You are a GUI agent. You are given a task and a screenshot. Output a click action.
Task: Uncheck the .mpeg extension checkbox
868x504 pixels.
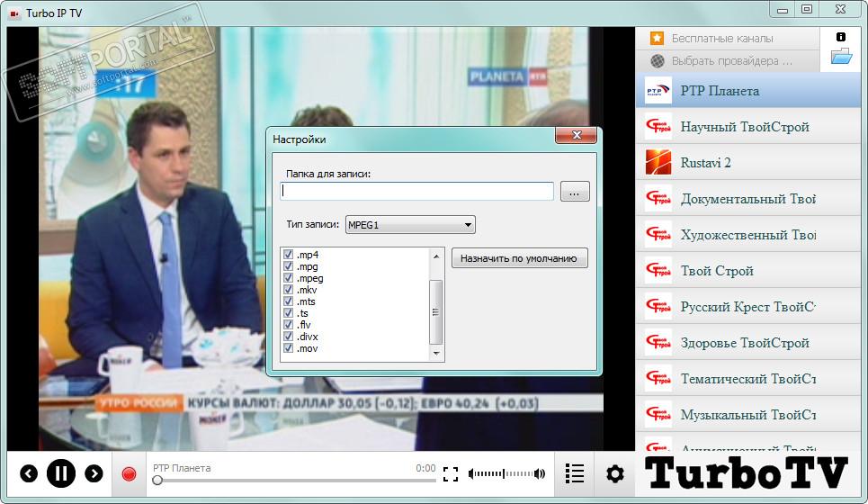[288, 277]
